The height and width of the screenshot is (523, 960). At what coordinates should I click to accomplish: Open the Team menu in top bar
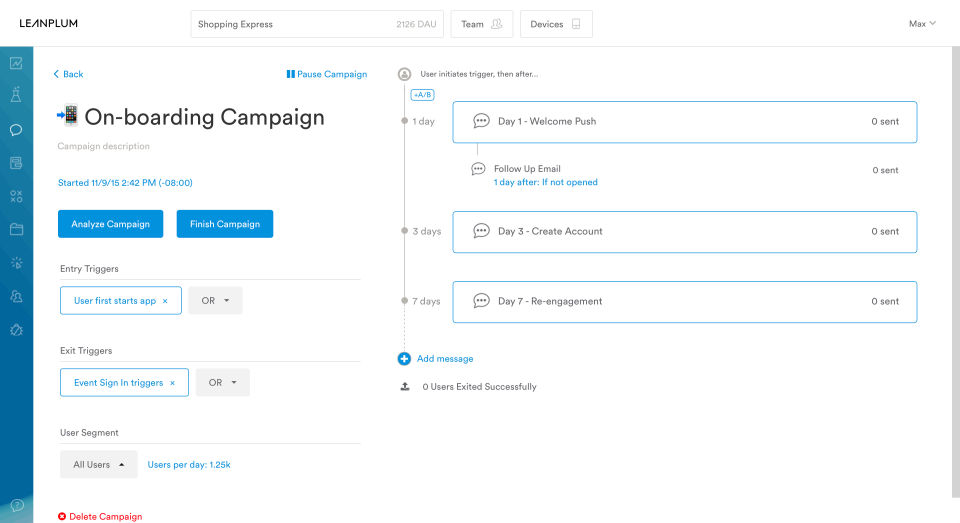[482, 24]
